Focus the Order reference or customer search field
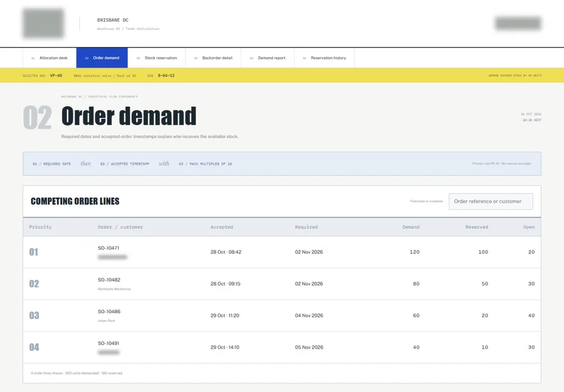This screenshot has height=392, width=564. (491, 201)
